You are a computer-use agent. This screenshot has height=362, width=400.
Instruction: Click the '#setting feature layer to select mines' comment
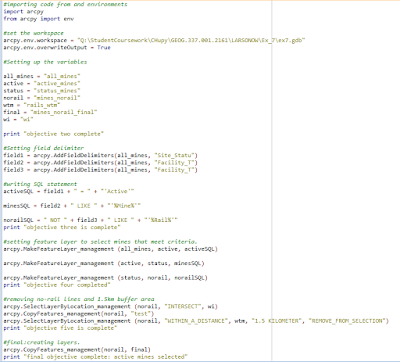pos(101,242)
